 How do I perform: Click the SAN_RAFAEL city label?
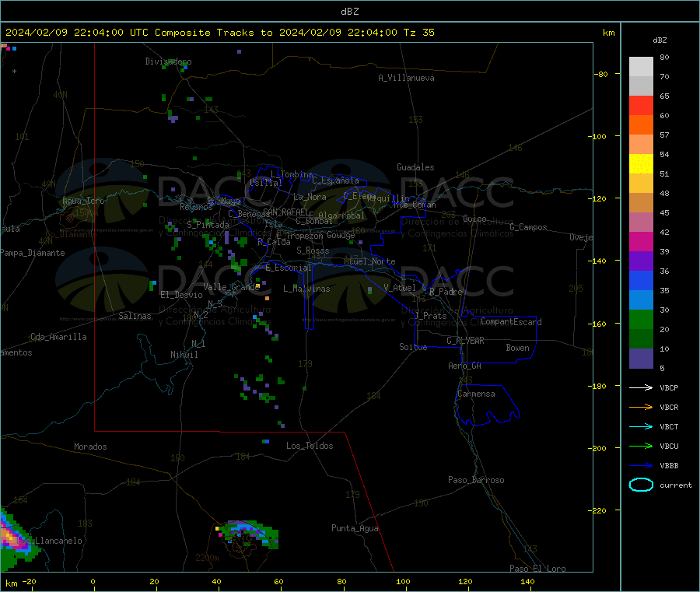(285, 212)
